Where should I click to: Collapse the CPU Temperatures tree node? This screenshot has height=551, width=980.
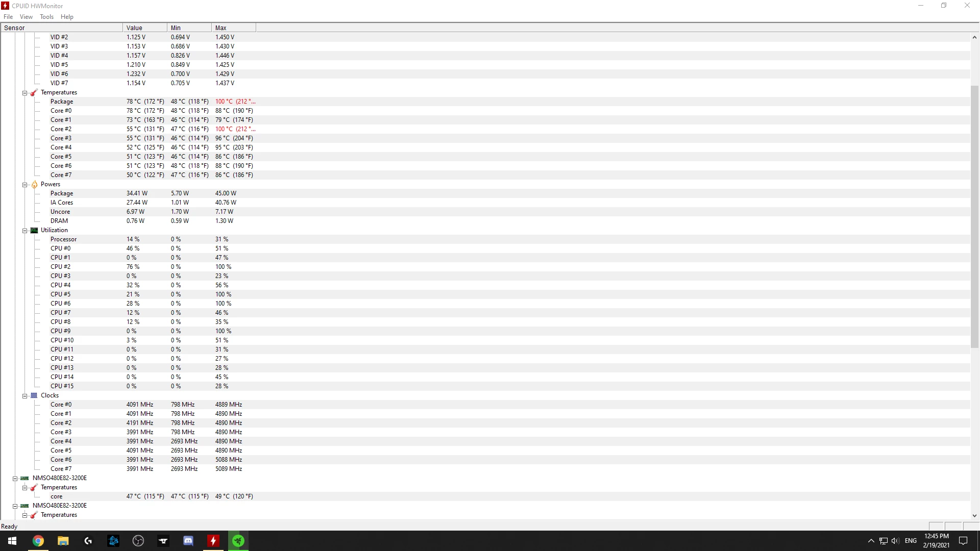24,93
